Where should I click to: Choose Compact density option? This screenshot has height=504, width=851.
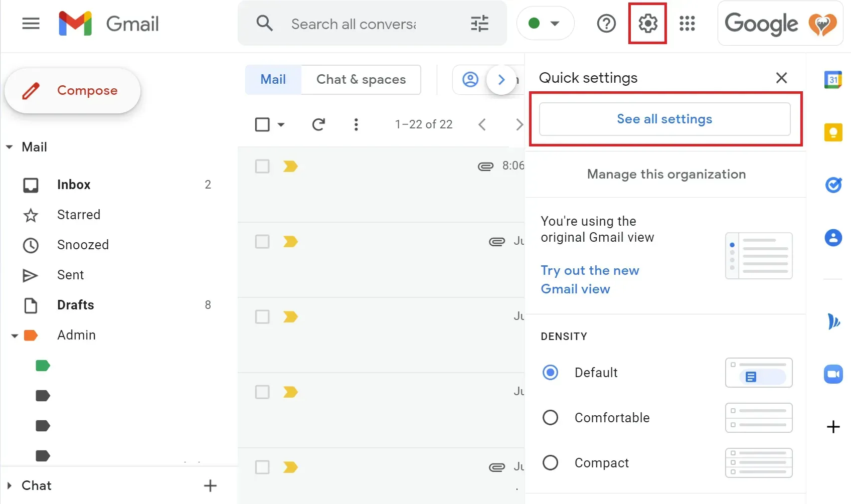tap(550, 462)
